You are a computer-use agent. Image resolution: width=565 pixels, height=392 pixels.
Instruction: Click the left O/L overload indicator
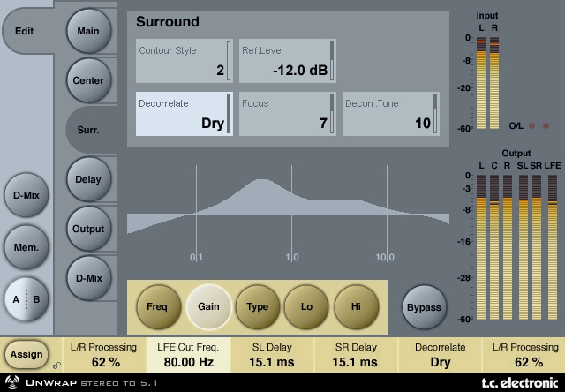[x=531, y=125]
